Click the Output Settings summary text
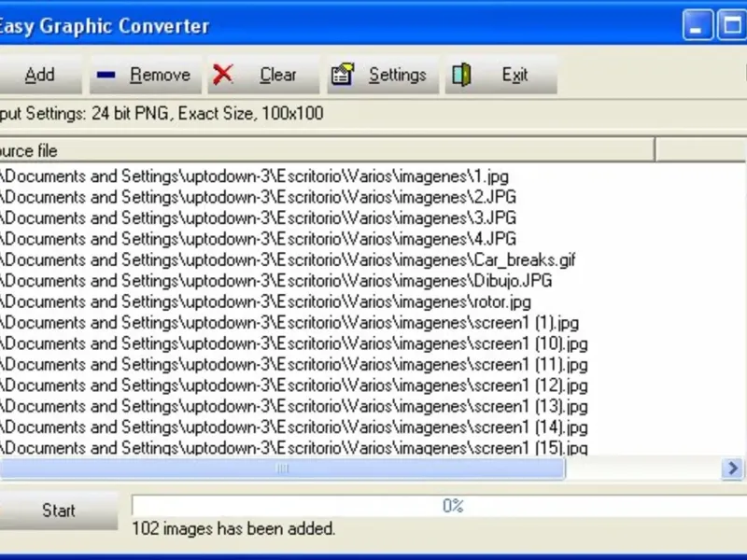This screenshot has width=747, height=560. pos(162,114)
